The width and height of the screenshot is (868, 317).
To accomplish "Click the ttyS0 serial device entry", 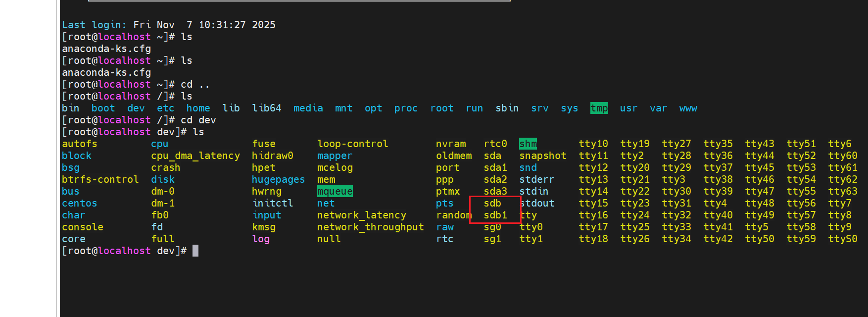I will pyautogui.click(x=842, y=239).
